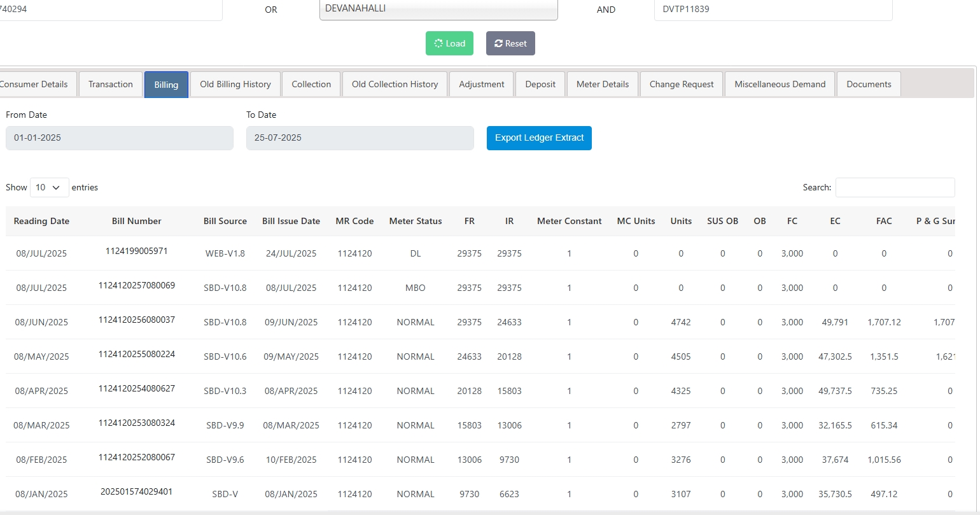This screenshot has height=515, width=980.
Task: Click the DL meter status cell
Action: [x=416, y=253]
